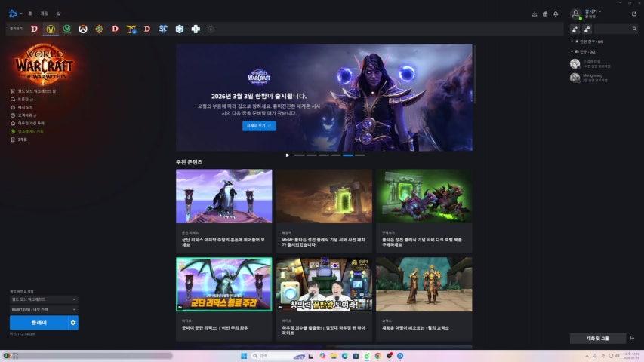Select Diablo icon left of StarCraft icon
The height and width of the screenshot is (362, 644).
(x=147, y=29)
